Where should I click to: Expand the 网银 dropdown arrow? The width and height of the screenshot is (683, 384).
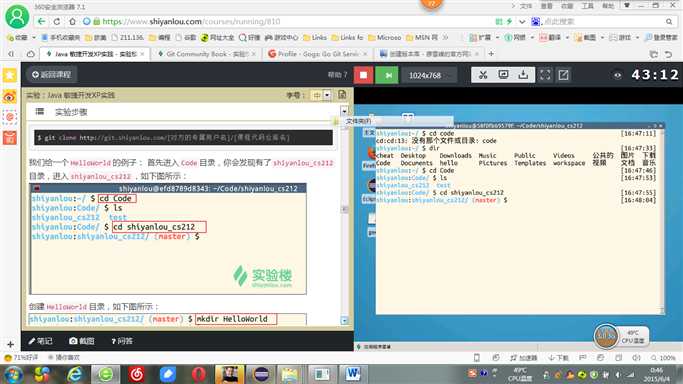[532, 38]
